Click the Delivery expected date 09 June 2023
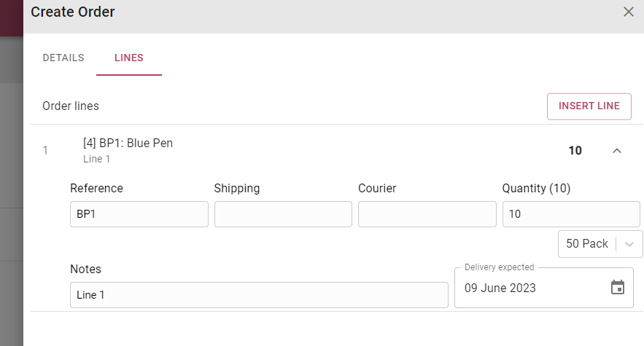The width and height of the screenshot is (644, 346). point(500,288)
